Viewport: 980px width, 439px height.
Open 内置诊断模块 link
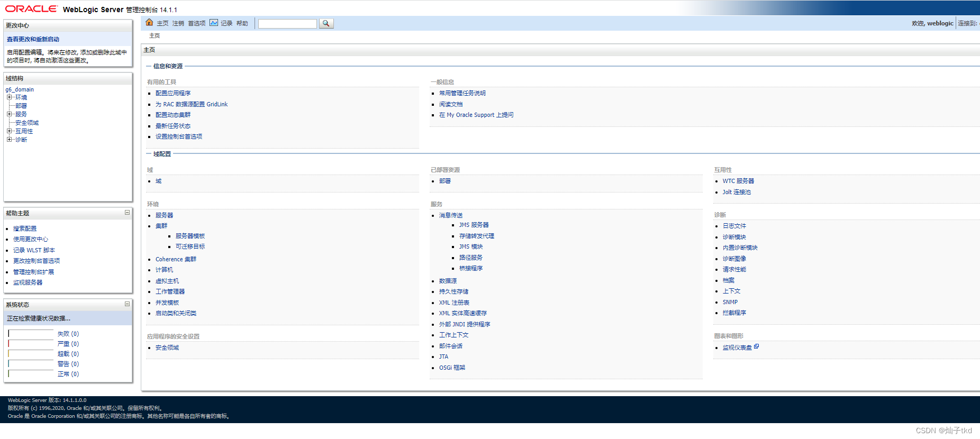click(x=740, y=248)
